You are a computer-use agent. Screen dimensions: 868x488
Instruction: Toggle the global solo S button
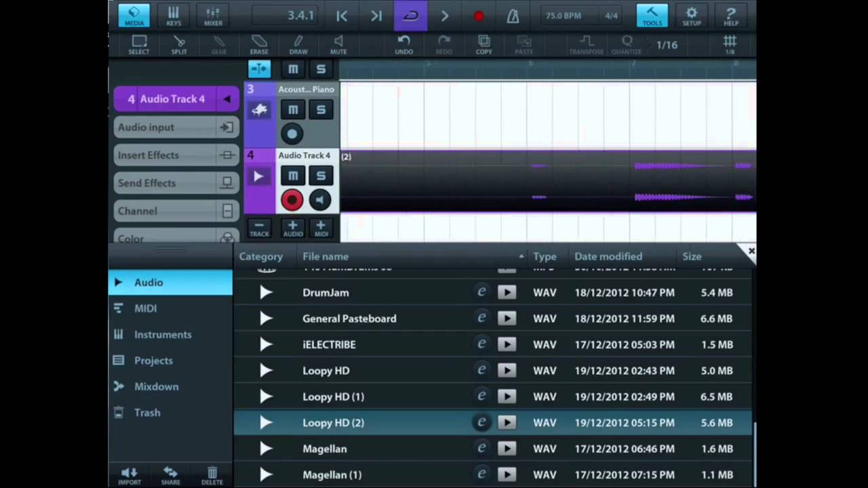coord(321,69)
